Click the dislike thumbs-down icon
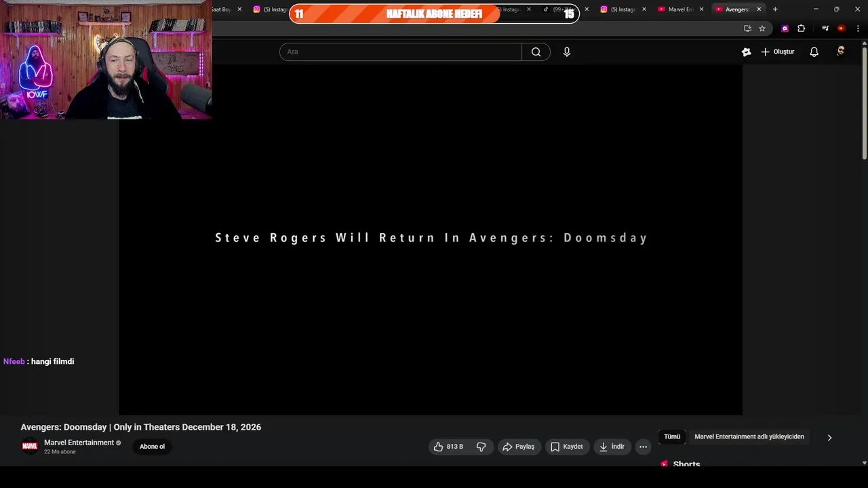The height and width of the screenshot is (488, 868). [x=481, y=447]
